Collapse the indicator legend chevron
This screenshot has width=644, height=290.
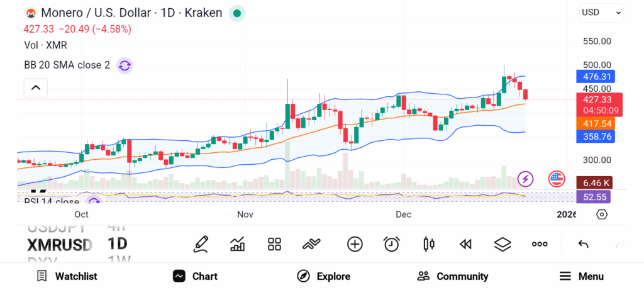coord(36,87)
